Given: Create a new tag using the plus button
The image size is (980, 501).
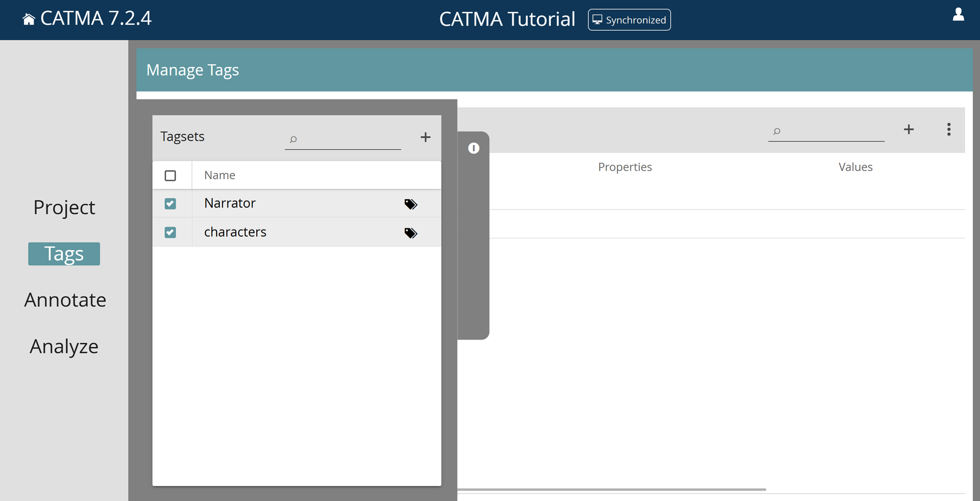Looking at the screenshot, I should tap(908, 129).
